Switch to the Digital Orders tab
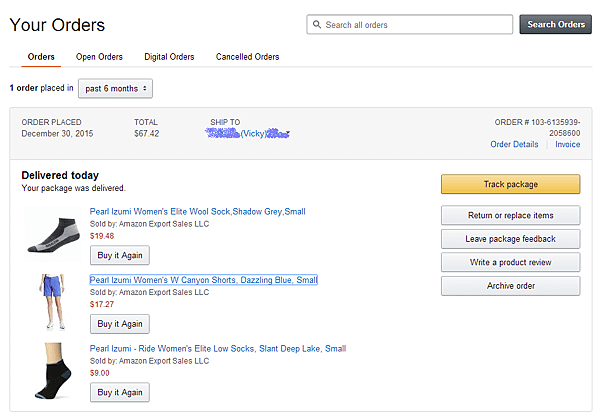Viewport: 600px width, 420px height. tap(169, 57)
